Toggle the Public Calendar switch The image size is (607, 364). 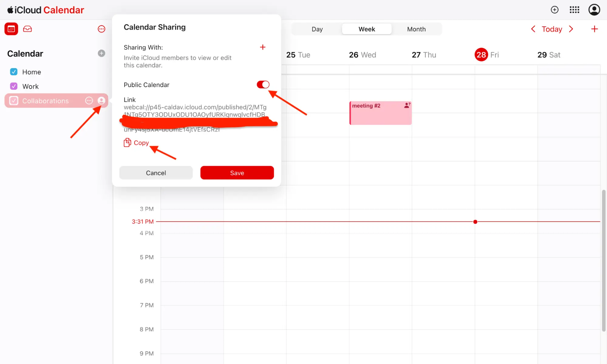[263, 84]
